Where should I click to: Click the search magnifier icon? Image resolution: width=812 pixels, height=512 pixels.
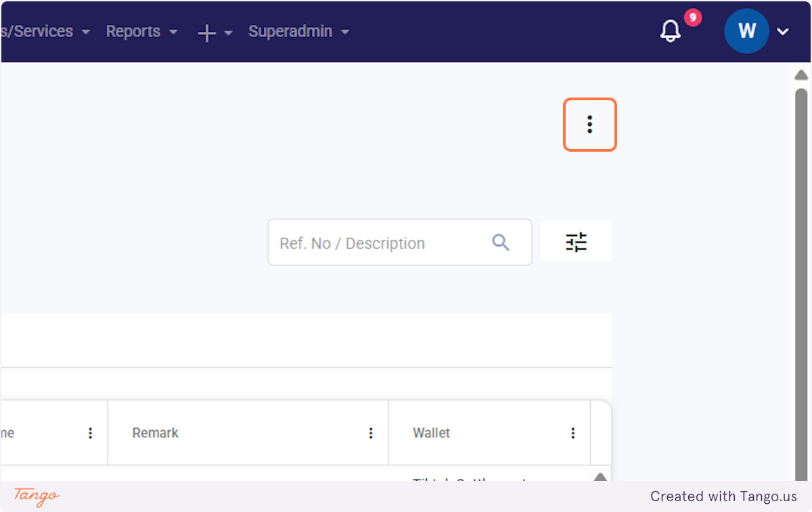tap(501, 242)
